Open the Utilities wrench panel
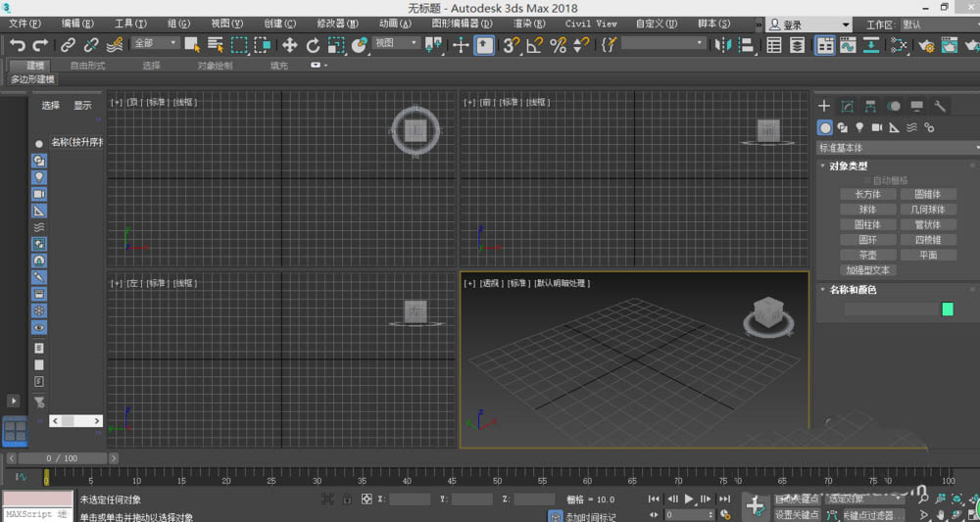The height and width of the screenshot is (522, 980). (x=940, y=106)
